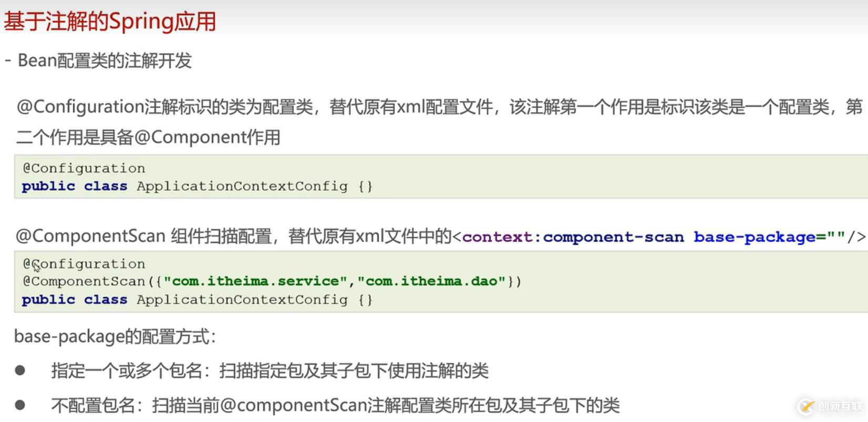The height and width of the screenshot is (422, 868).
Task: Click the second bullet point marker
Action: (x=20, y=405)
